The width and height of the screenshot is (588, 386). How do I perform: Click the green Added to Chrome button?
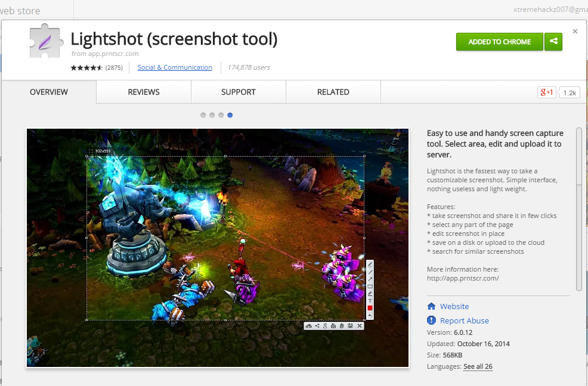[500, 42]
